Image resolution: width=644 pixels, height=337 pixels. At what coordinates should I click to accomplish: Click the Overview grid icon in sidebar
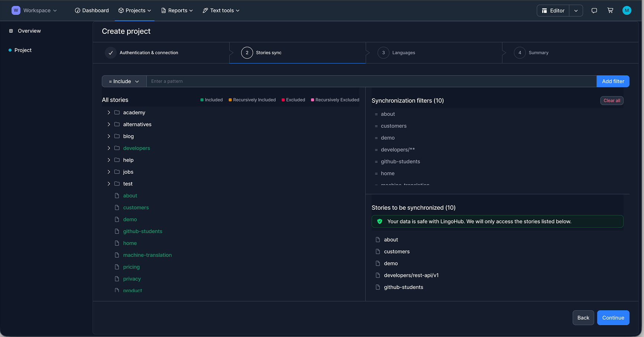click(11, 31)
